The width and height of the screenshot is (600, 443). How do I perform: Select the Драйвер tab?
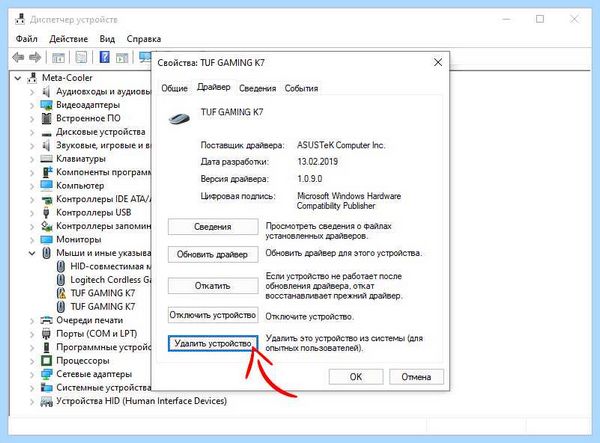[x=214, y=87]
